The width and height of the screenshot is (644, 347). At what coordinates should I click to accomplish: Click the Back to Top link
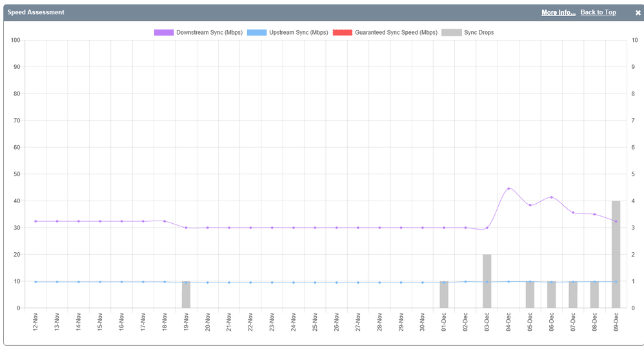598,12
